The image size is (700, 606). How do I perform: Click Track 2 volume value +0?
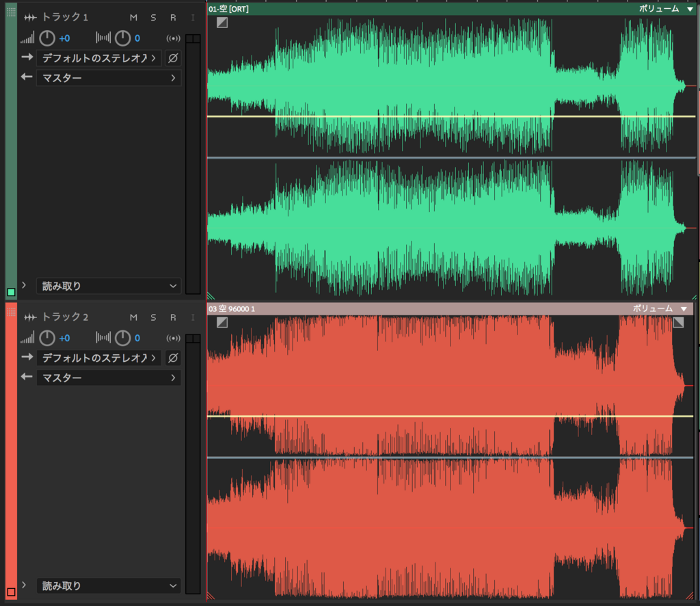(64, 338)
